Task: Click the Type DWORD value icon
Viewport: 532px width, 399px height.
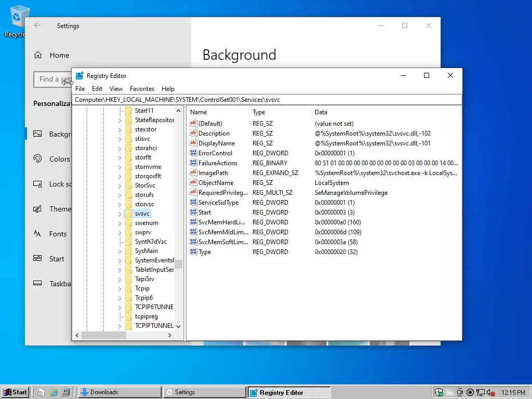Action: click(193, 252)
